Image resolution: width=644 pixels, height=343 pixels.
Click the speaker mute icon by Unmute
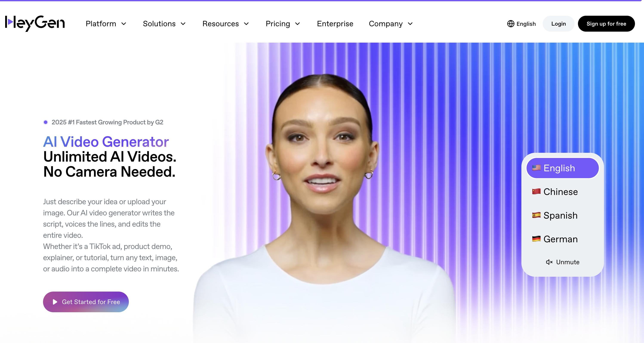click(549, 262)
